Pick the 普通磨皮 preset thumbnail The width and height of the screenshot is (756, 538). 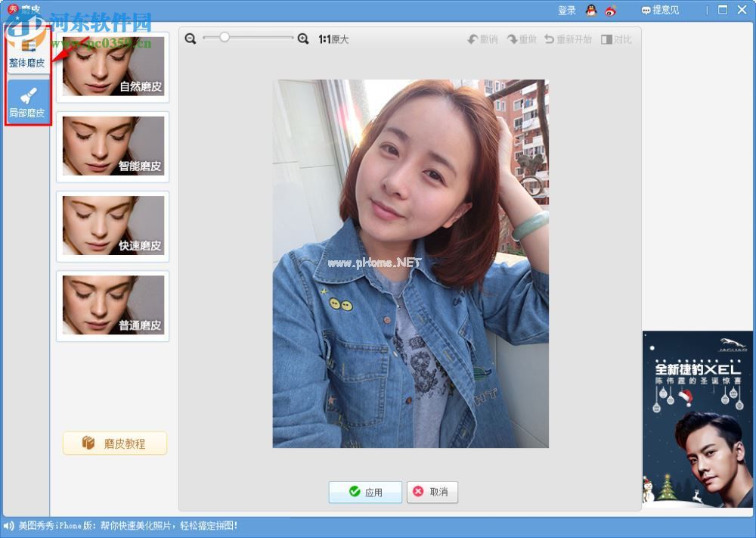click(113, 306)
